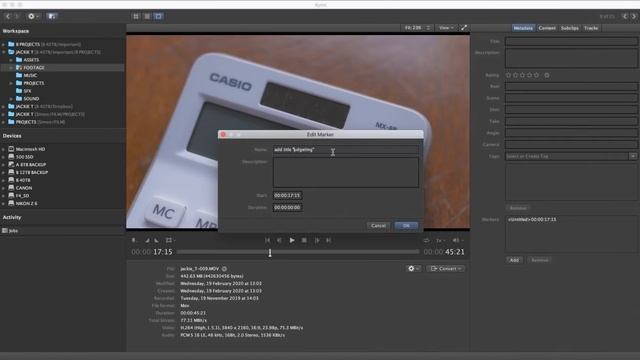Select the NIKON Z 6 device
Image resolution: width=640 pixels, height=360 pixels.
[26, 203]
